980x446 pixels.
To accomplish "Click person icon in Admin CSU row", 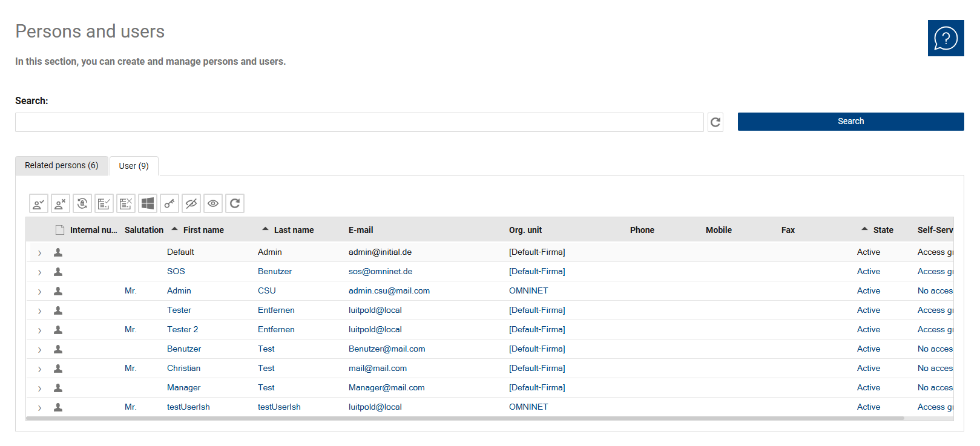I will 58,291.
